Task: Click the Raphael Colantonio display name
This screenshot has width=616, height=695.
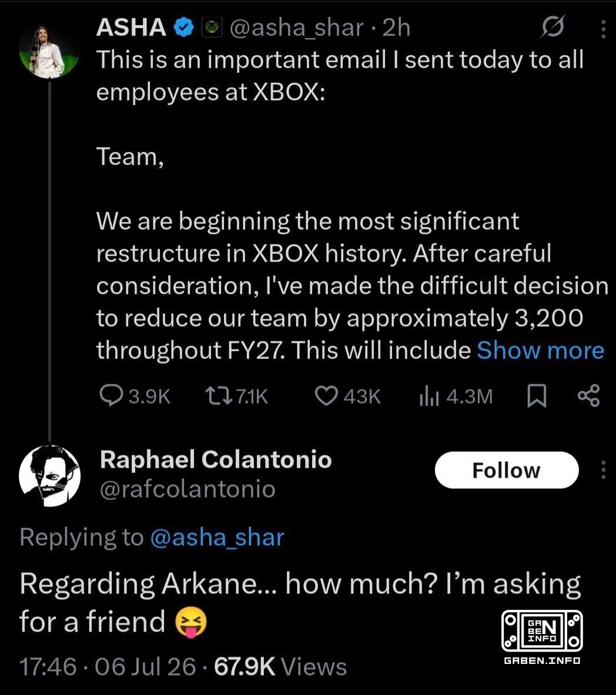Action: 216,459
